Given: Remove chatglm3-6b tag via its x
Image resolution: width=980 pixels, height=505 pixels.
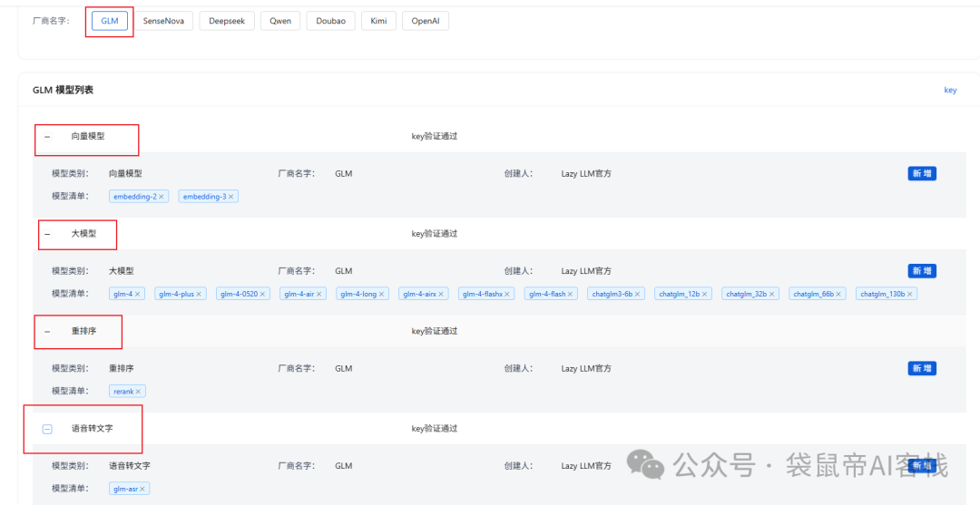Looking at the screenshot, I should [x=638, y=294].
